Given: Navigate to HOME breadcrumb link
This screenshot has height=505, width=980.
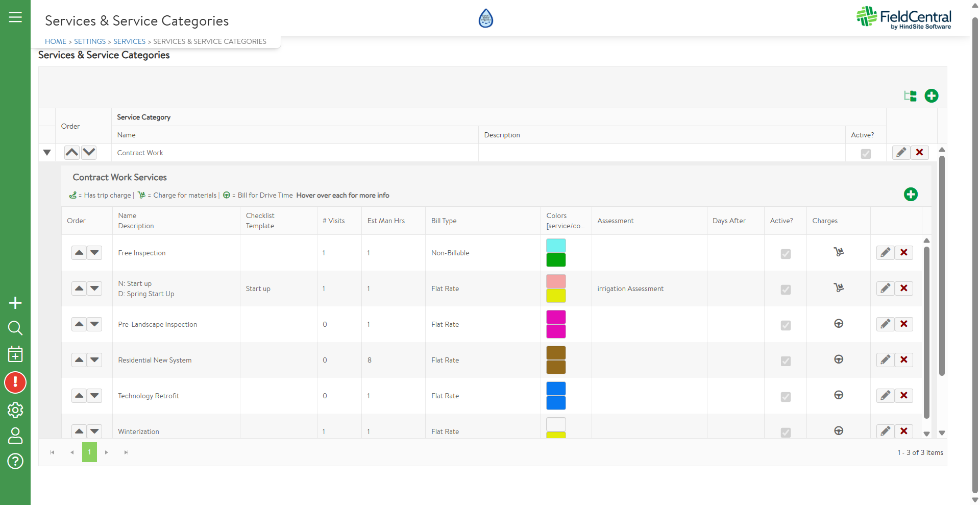Looking at the screenshot, I should coord(56,41).
